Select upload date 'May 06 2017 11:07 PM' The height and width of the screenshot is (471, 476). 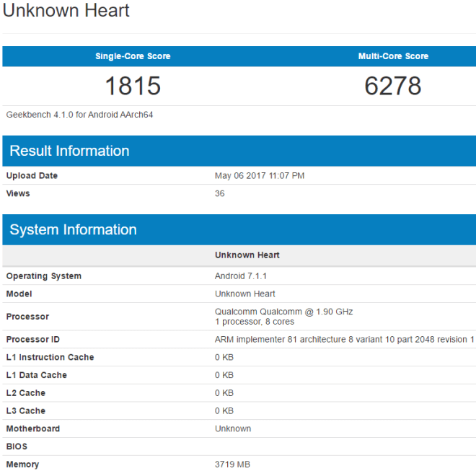pyautogui.click(x=260, y=176)
